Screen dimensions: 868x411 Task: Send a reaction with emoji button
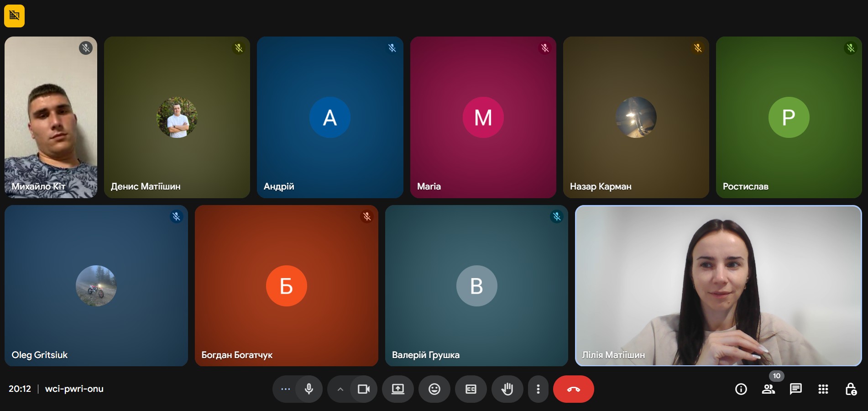[x=434, y=389]
